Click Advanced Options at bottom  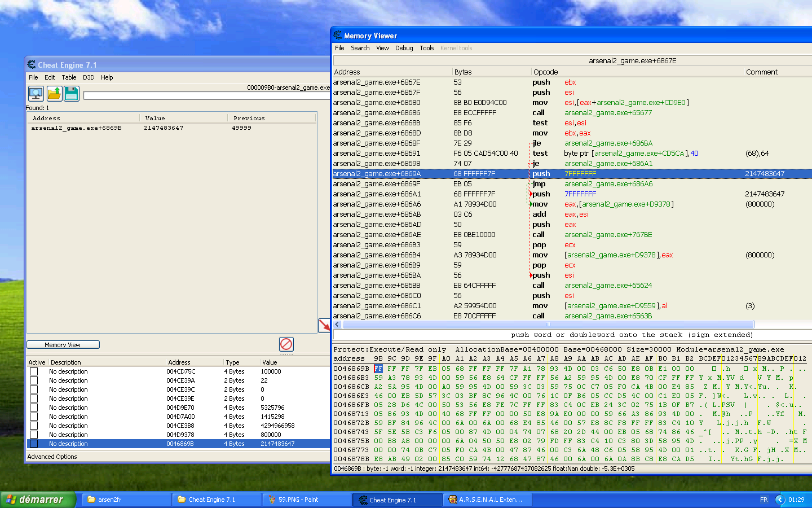click(x=52, y=457)
